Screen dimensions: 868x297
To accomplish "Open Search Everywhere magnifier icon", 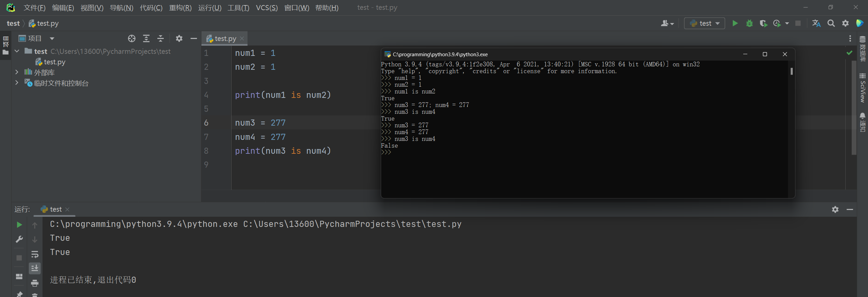I will click(x=831, y=23).
